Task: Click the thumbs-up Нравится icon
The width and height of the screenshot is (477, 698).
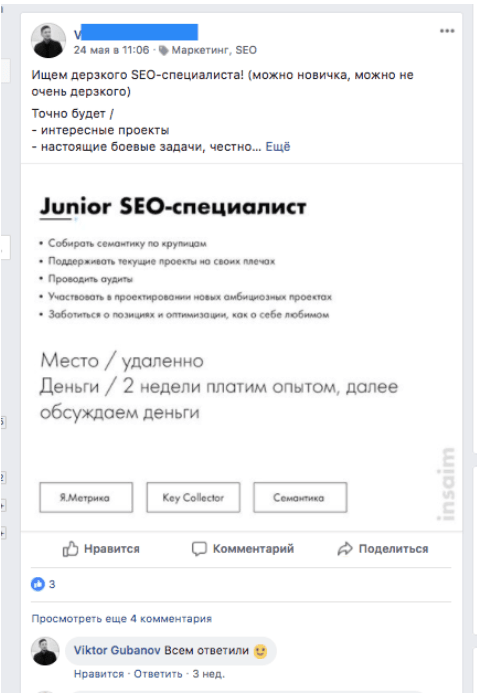Action: click(70, 549)
